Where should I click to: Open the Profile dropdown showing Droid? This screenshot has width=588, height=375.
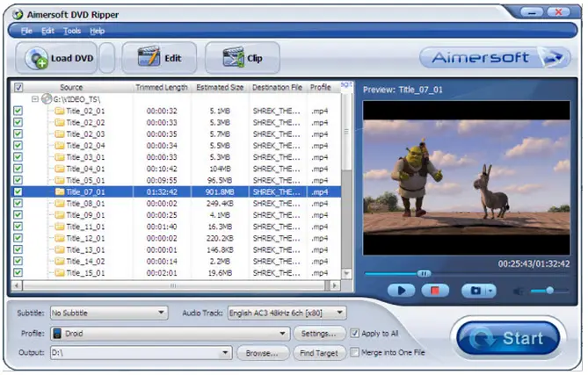point(171,334)
